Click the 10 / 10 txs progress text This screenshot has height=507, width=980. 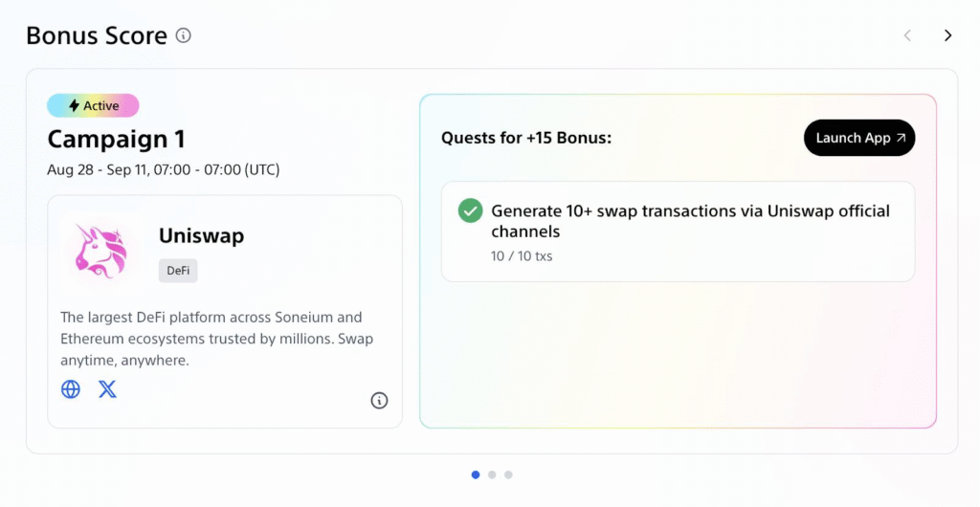coord(522,256)
